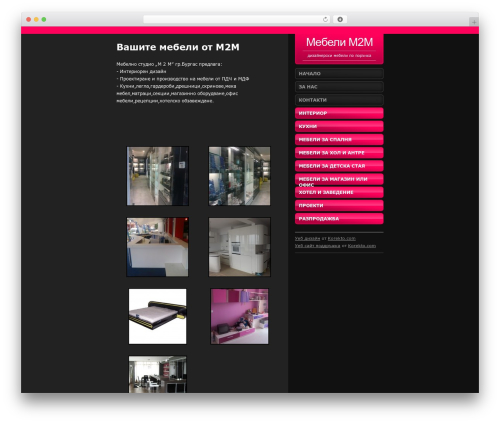Viewport: 500px width, 423px height.
Task: Select the КУХНИ category
Action: click(x=339, y=126)
